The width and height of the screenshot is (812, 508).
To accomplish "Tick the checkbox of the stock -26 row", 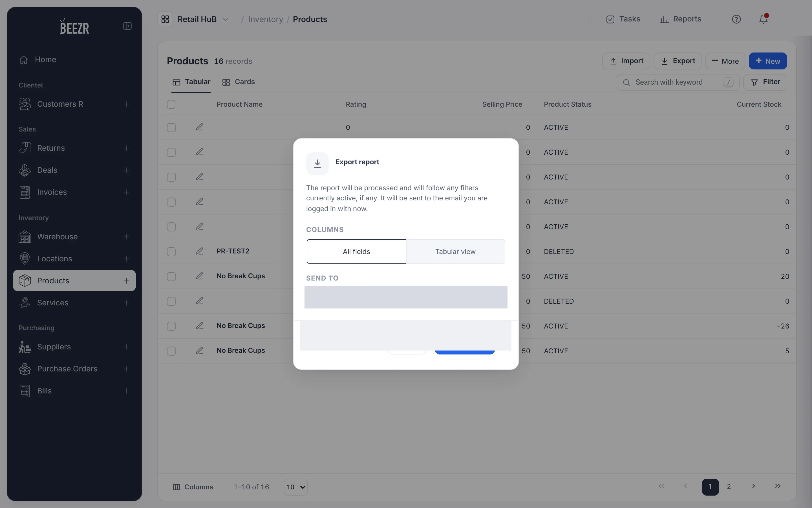I will coord(171,326).
